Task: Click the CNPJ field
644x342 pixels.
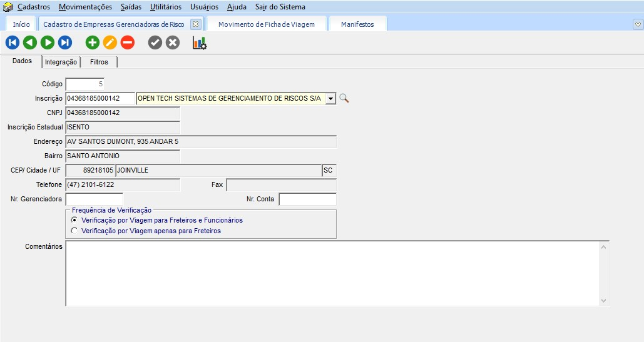Action: [x=123, y=113]
